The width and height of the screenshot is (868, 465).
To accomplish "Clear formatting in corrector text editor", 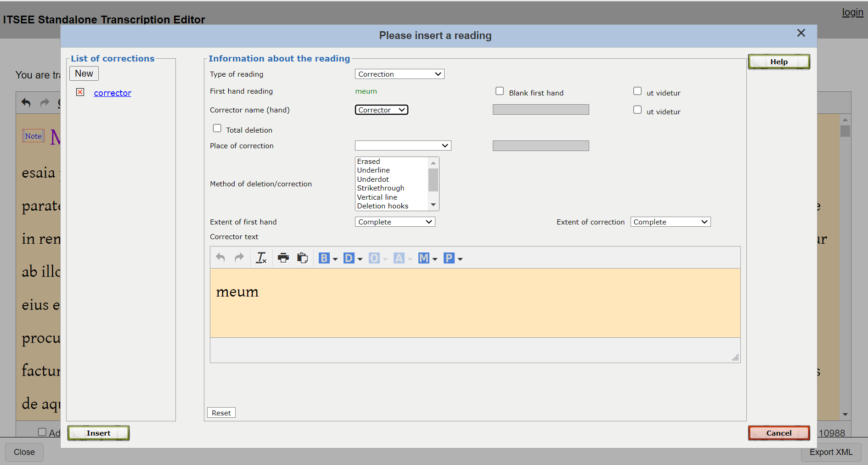I will [261, 258].
